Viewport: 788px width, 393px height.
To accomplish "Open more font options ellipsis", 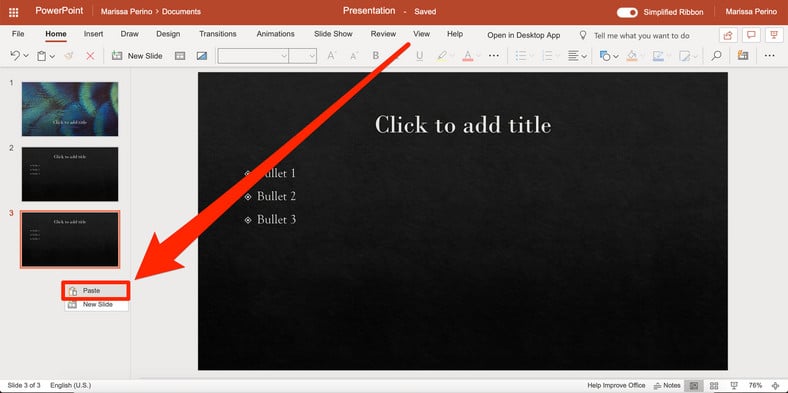I will [494, 56].
